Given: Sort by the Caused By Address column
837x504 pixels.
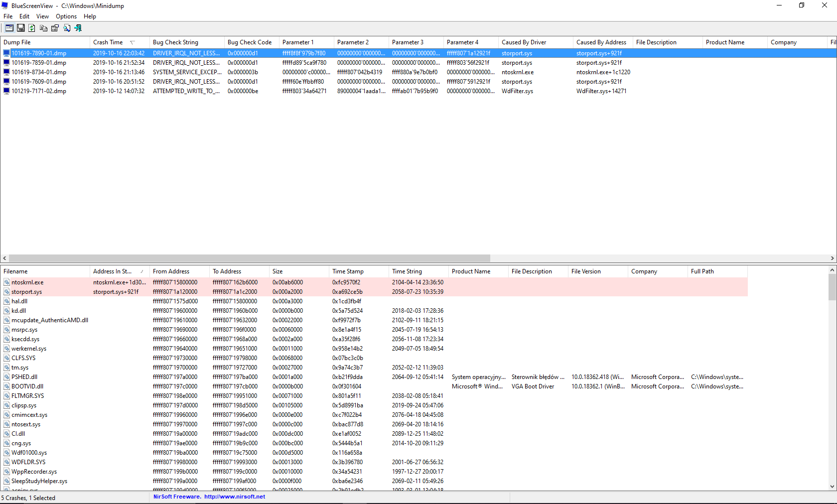Looking at the screenshot, I should [603, 42].
